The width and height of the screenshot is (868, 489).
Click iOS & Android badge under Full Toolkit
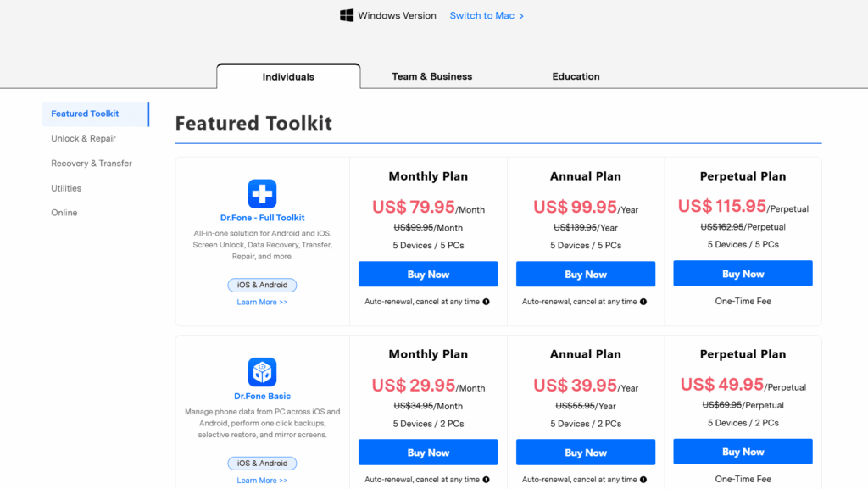(263, 285)
